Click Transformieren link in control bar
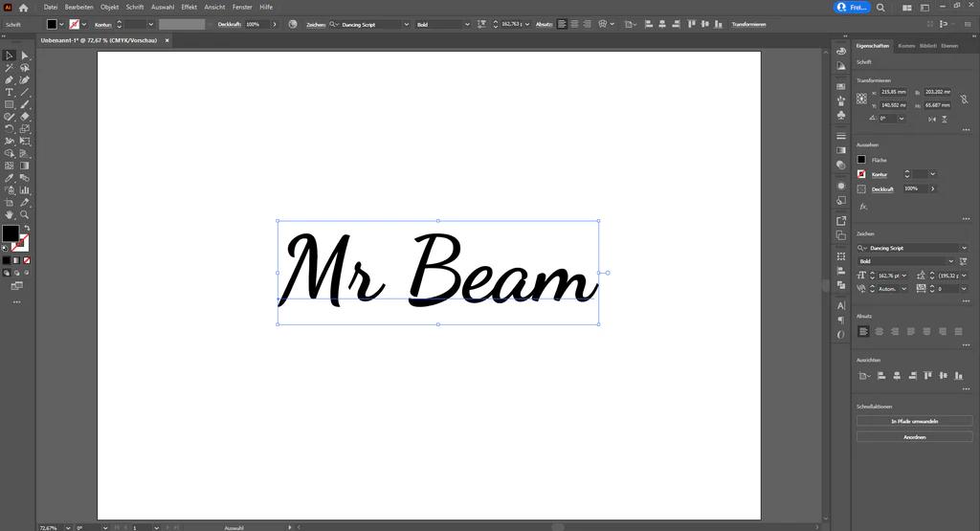Screen dimensions: 980x531 748,24
